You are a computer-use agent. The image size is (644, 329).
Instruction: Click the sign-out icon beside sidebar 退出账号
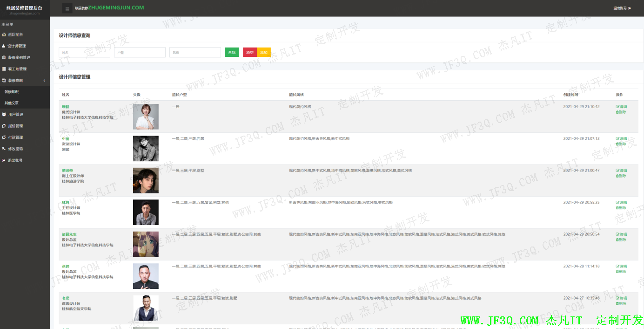pos(4,160)
